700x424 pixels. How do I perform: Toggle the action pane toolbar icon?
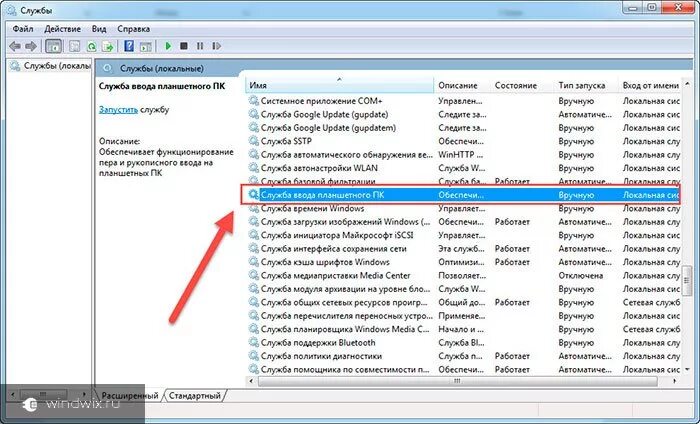[x=146, y=46]
